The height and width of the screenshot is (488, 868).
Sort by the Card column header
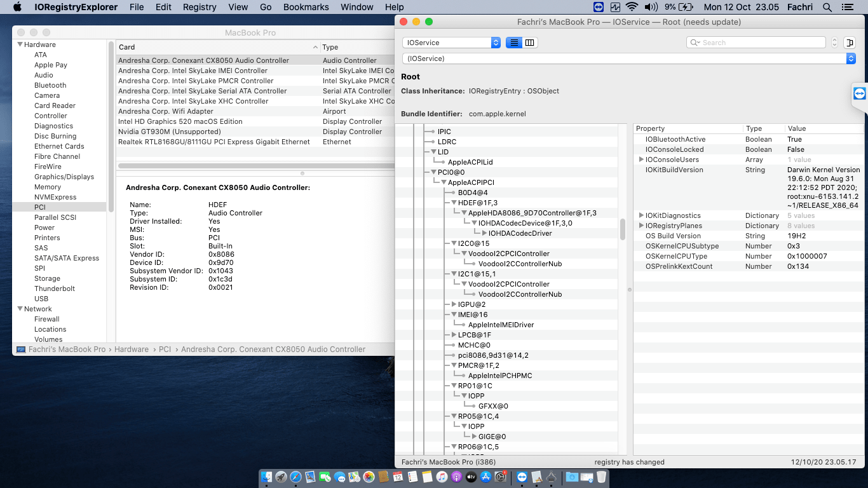point(218,47)
